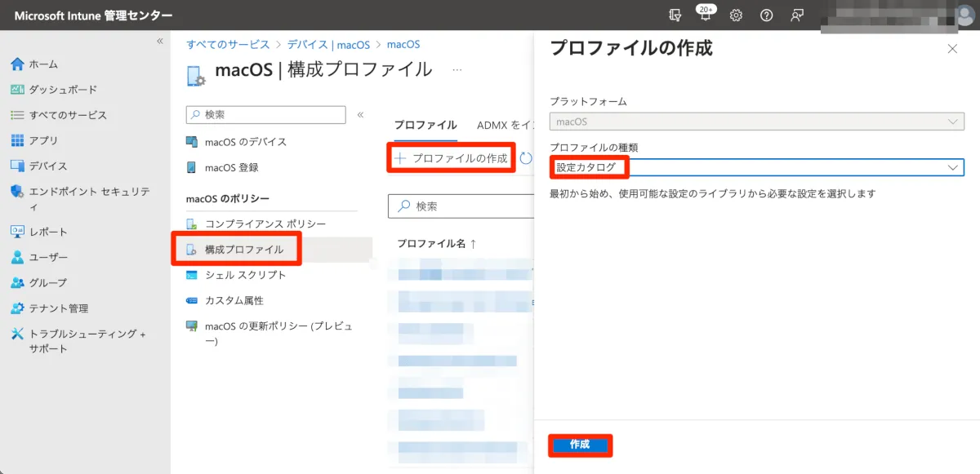Sort by プロファイル名 column header
Image resolution: width=980 pixels, height=474 pixels.
click(x=436, y=243)
